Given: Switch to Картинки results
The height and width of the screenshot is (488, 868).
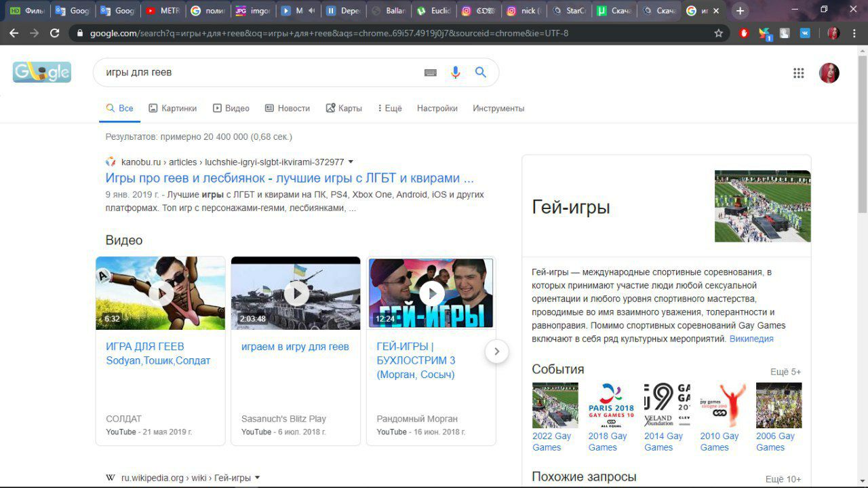Looking at the screenshot, I should tap(172, 109).
